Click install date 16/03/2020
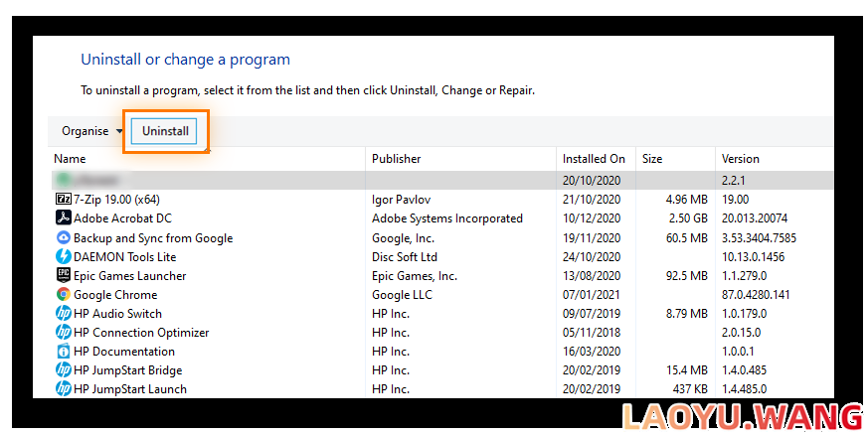The image size is (868, 435). (592, 351)
